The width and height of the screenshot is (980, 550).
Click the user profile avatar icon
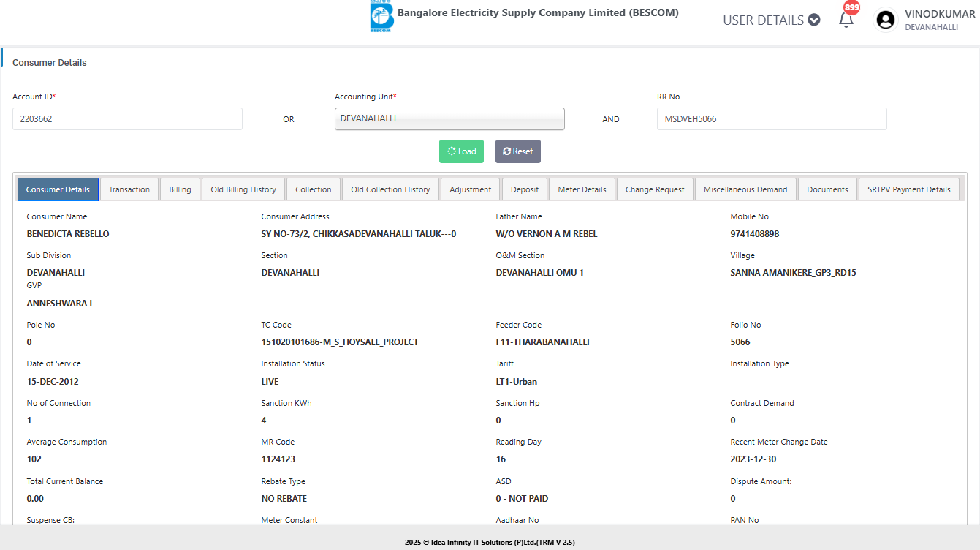point(886,20)
